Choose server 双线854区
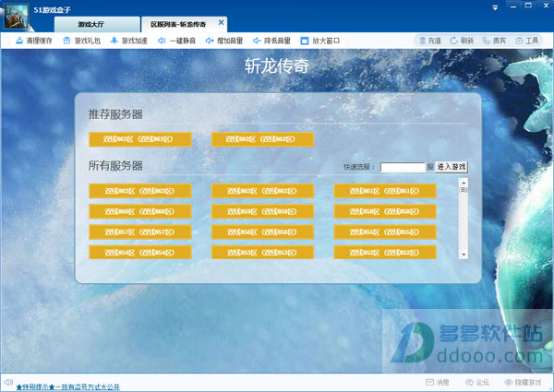 [x=140, y=253]
